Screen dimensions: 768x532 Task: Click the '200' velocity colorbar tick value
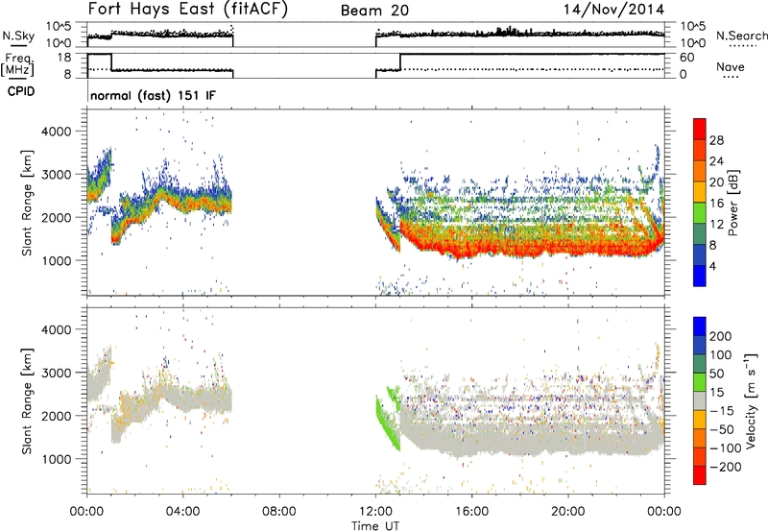click(x=721, y=336)
